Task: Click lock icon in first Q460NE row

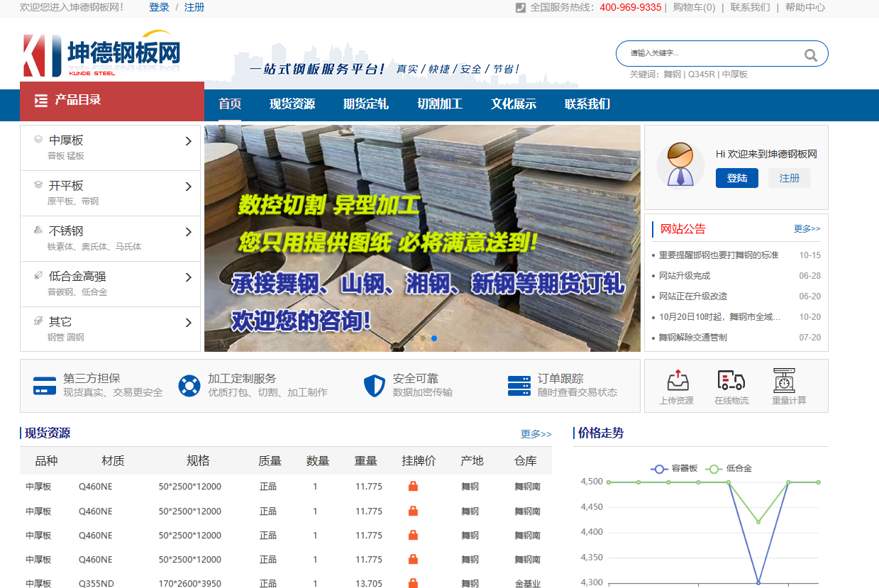Action: tap(413, 487)
